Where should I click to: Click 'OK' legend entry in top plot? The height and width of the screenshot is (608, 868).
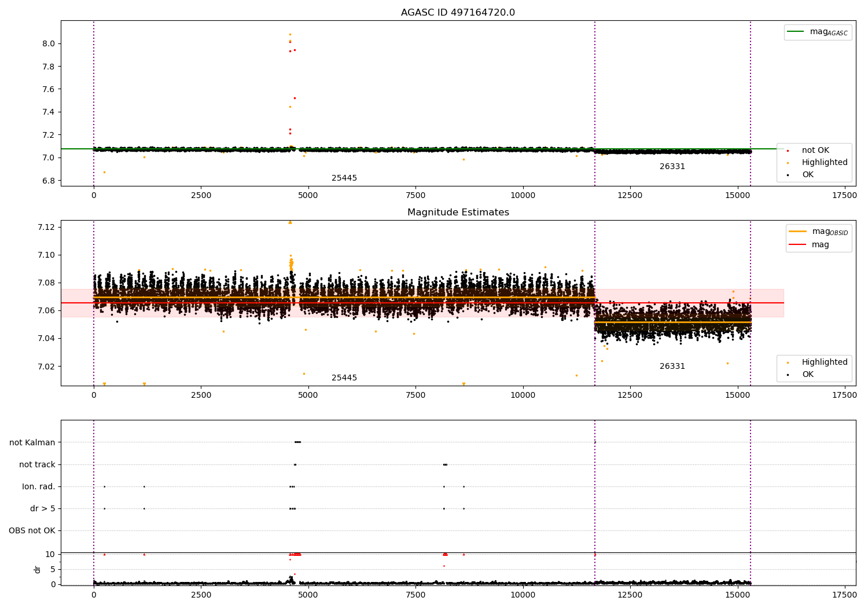[x=808, y=175]
